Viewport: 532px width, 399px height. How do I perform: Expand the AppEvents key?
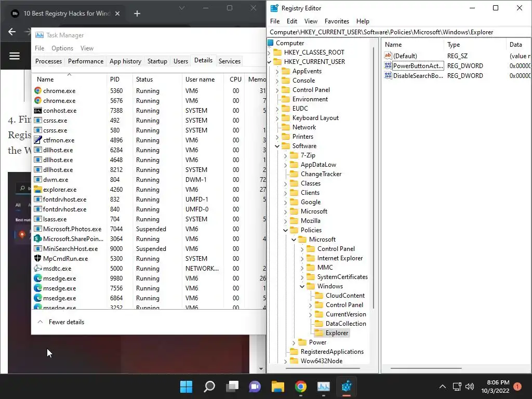tap(277, 71)
